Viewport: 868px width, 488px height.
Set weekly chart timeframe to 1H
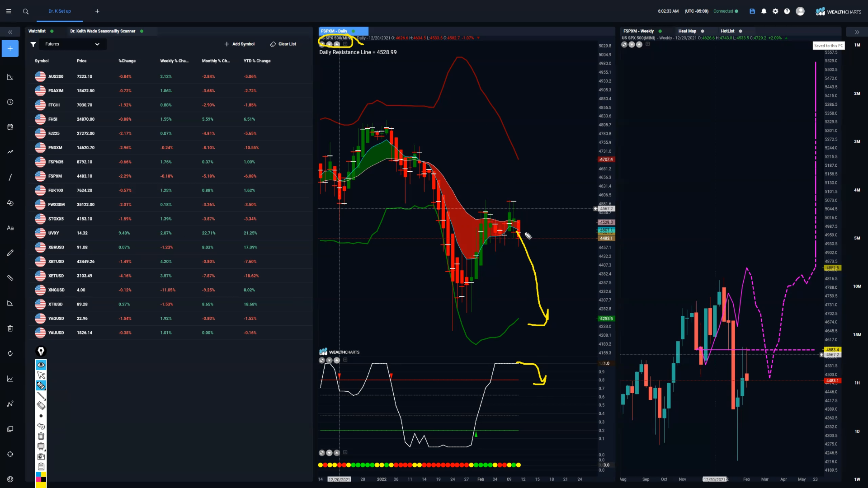pos(857,383)
